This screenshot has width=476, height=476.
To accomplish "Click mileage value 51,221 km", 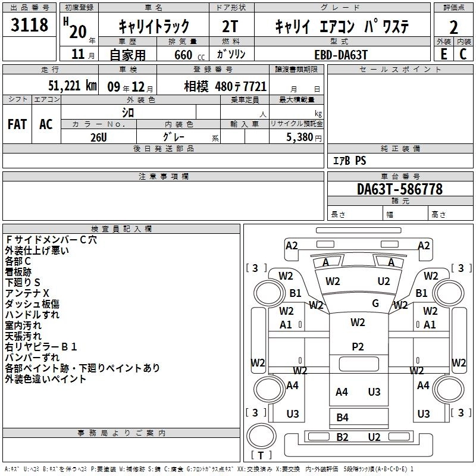I will pyautogui.click(x=72, y=86).
